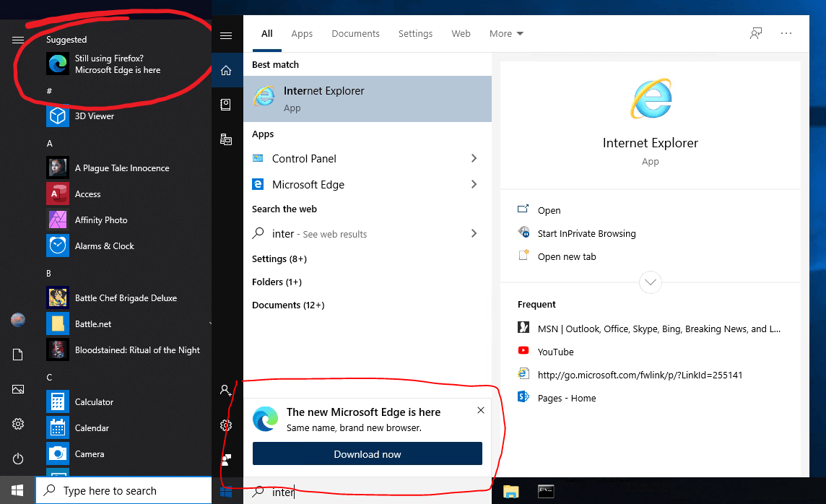This screenshot has width=826, height=504.
Task: Click the 'C' letter group header
Action: click(49, 377)
